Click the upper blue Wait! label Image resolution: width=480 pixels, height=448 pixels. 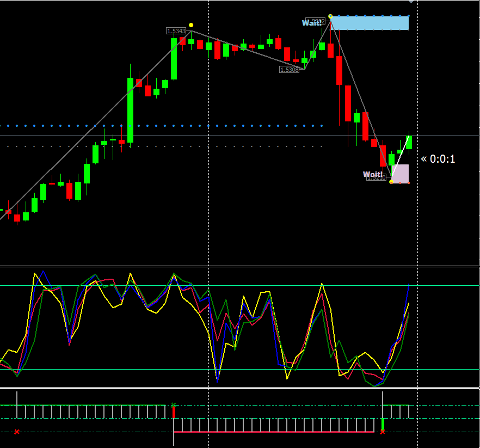click(312, 23)
